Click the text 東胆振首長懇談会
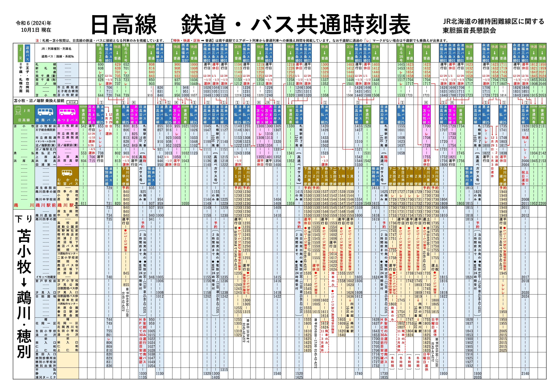555x392 pixels. coord(469,30)
